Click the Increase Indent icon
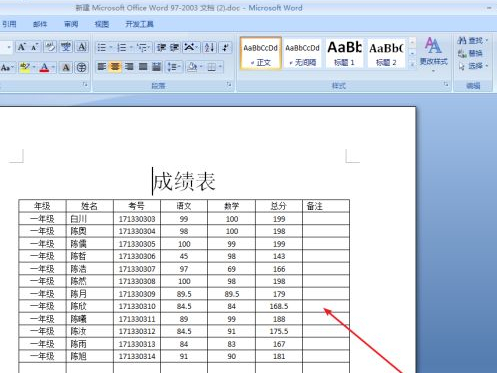Screen dimensions: 497x373 [174, 47]
